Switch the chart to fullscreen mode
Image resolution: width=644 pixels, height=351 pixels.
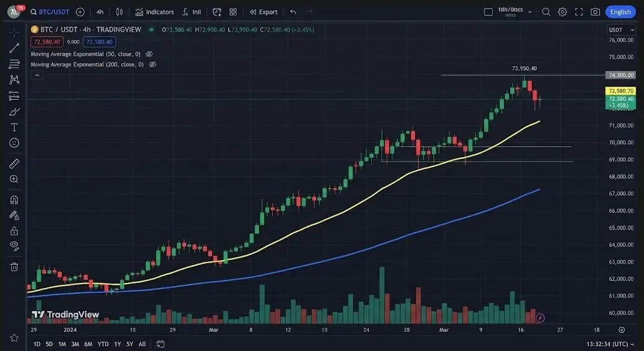[x=579, y=12]
